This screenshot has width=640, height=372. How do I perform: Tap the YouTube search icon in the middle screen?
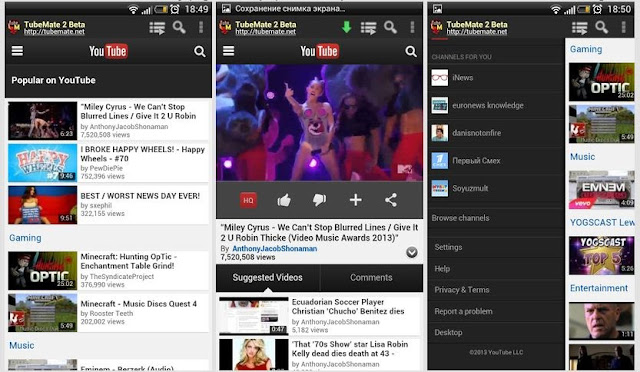(x=411, y=51)
